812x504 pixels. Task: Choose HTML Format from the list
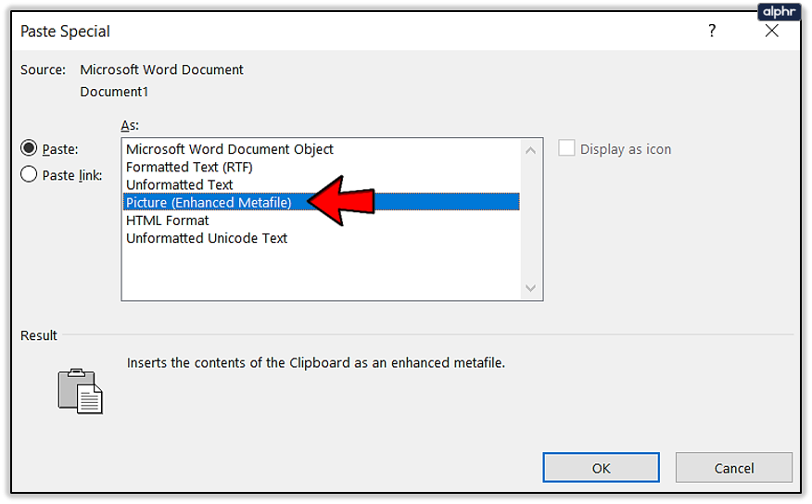coord(168,220)
